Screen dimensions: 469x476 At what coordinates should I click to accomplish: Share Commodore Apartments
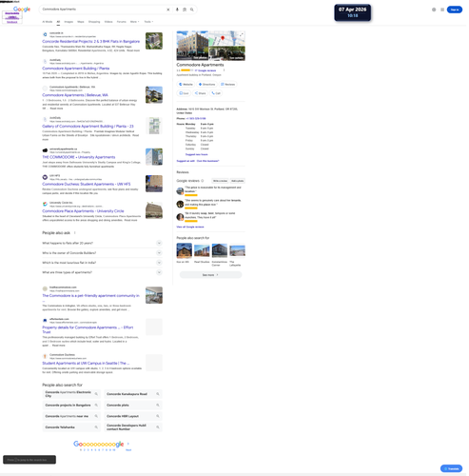pos(200,93)
